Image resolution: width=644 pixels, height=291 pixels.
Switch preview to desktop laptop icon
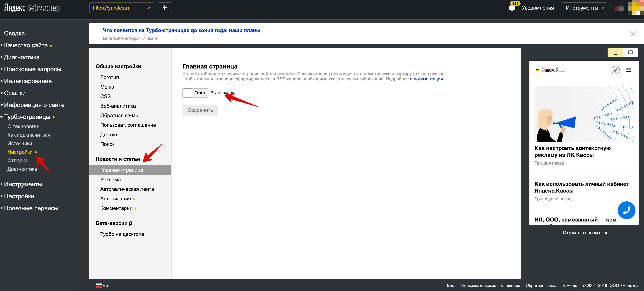[630, 52]
